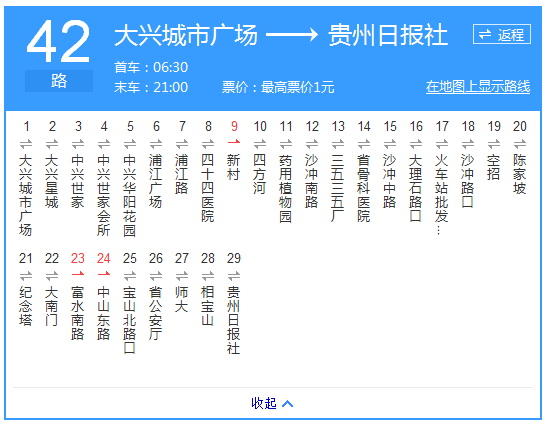Click the bidirectional arrows icon under stop 1

[26, 144]
